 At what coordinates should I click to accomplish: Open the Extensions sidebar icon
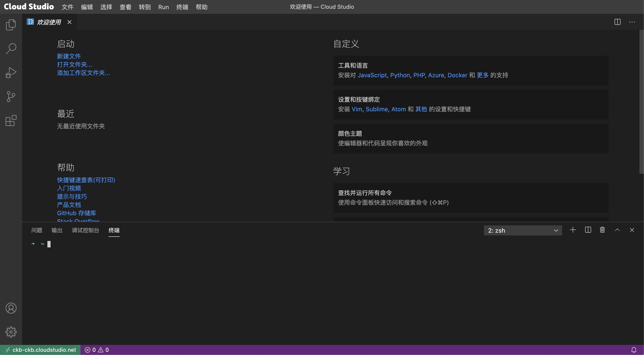(x=11, y=120)
